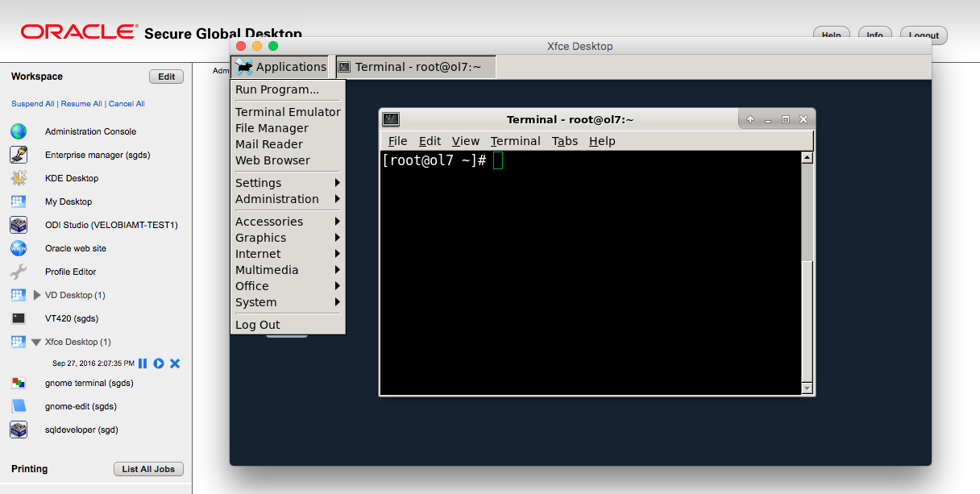Open the Office submenu
Image resolution: width=980 pixels, height=494 pixels.
click(288, 286)
